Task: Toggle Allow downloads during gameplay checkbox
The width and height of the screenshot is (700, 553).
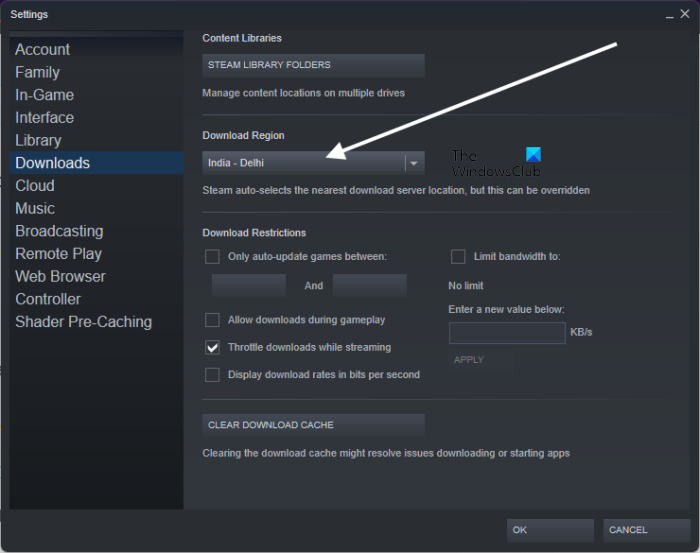Action: (212, 320)
